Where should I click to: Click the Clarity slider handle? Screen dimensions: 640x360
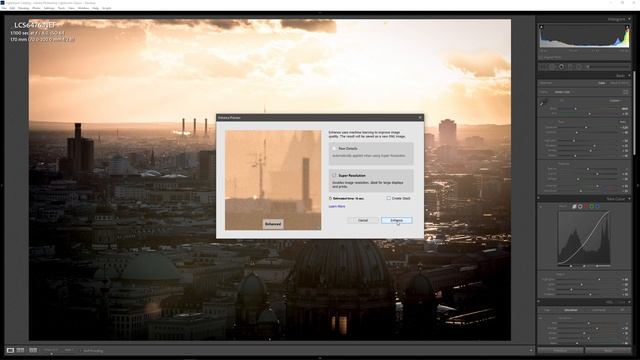click(x=597, y=174)
